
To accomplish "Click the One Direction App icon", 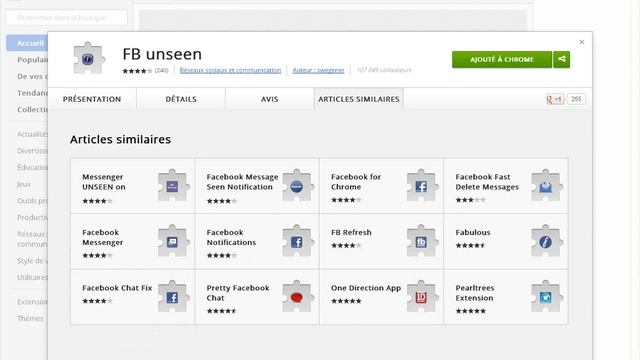I will click(422, 297).
